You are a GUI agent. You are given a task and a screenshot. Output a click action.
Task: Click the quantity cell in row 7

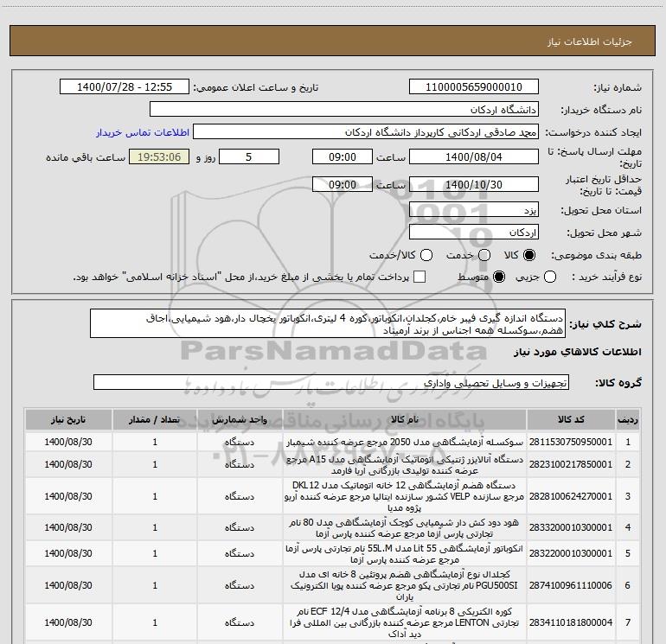click(x=155, y=622)
